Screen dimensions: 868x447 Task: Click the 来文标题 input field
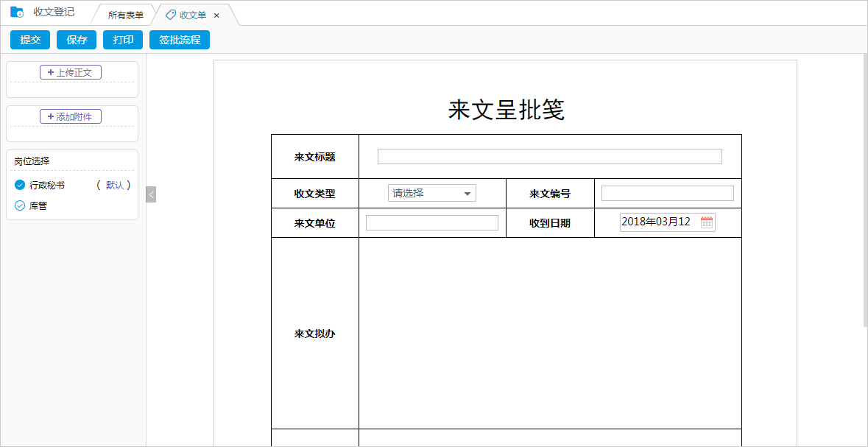tap(549, 156)
